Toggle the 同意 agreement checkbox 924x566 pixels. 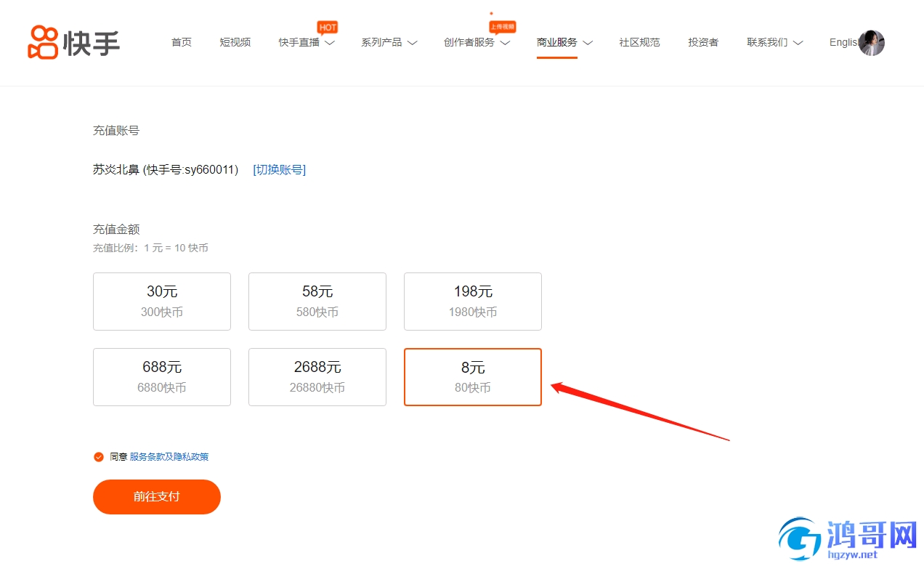point(99,457)
